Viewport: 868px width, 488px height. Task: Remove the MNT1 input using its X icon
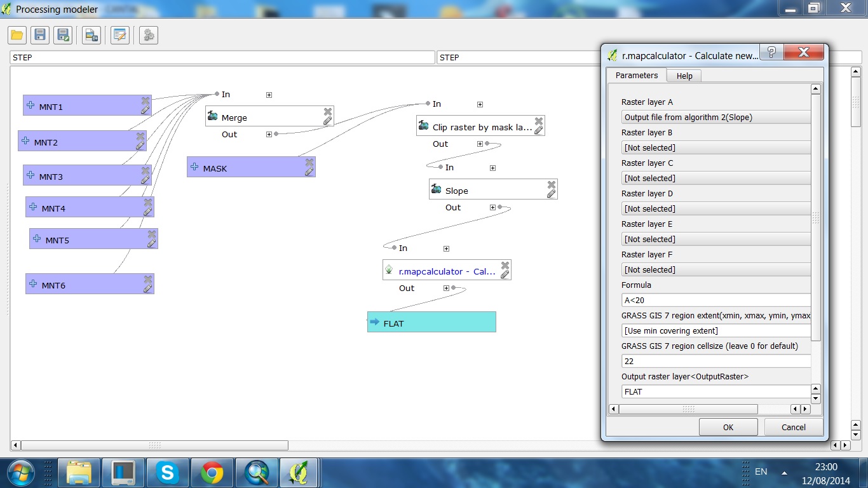click(x=146, y=100)
